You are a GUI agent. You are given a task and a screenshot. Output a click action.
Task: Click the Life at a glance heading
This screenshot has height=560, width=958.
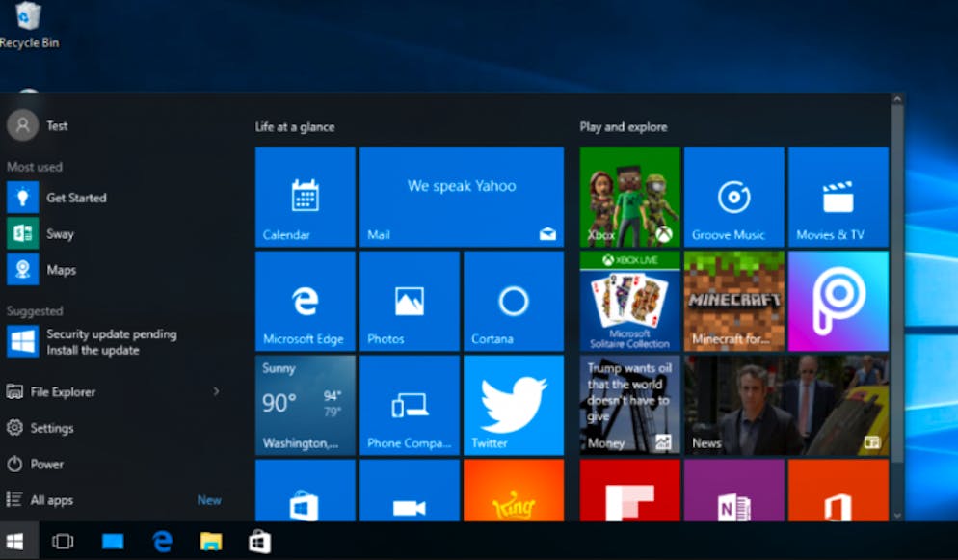[x=295, y=127]
